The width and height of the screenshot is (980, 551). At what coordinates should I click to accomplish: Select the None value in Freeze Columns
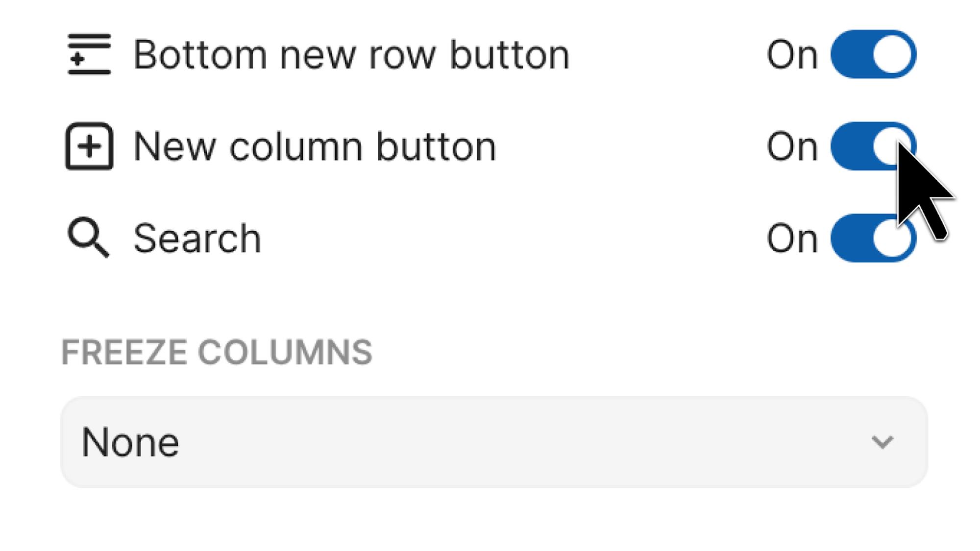(130, 442)
